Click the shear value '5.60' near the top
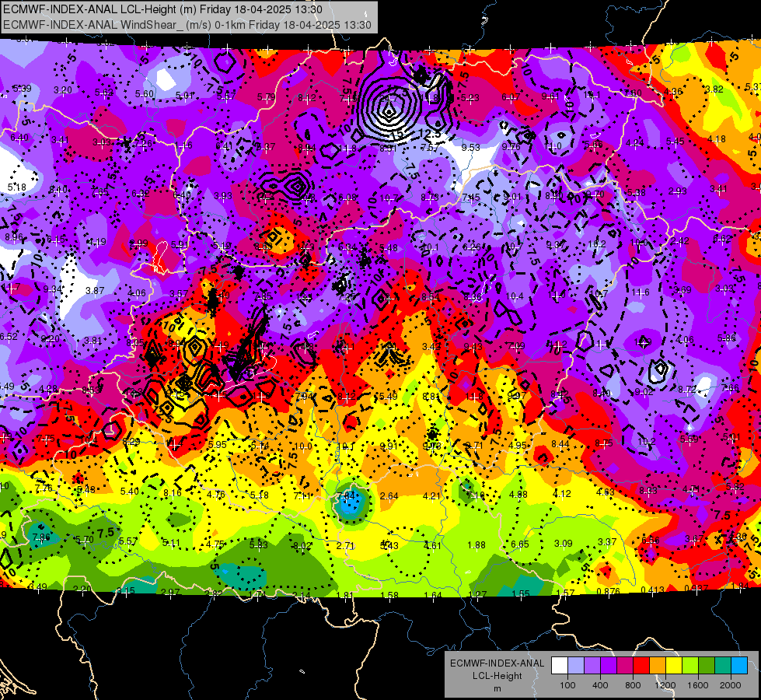 tap(144, 94)
